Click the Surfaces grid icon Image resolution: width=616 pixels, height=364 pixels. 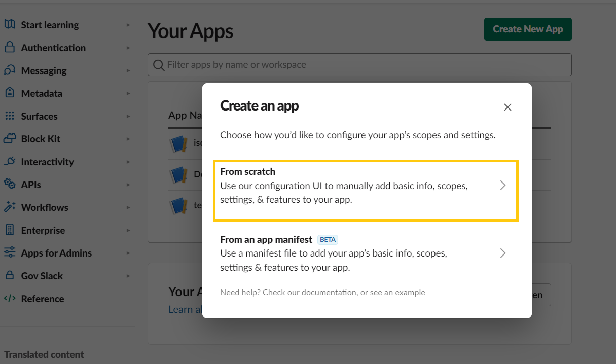[x=9, y=116]
